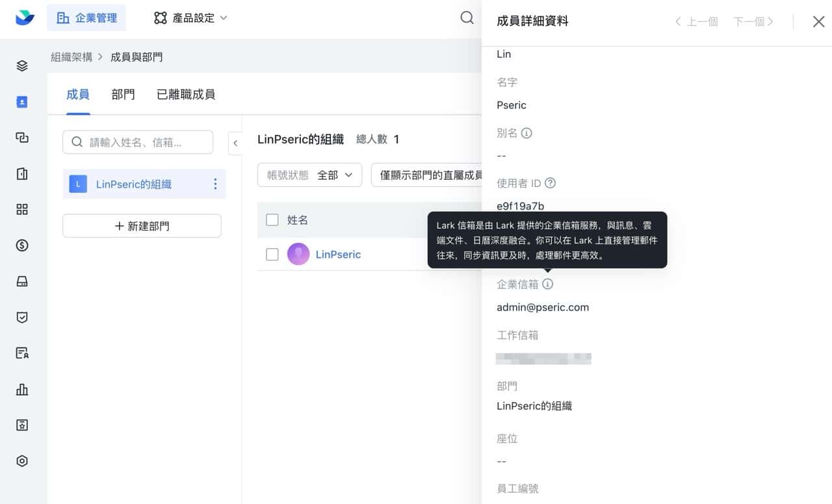Open the 已離職成員 tab
Screen dimensions: 832x504
tap(186, 95)
